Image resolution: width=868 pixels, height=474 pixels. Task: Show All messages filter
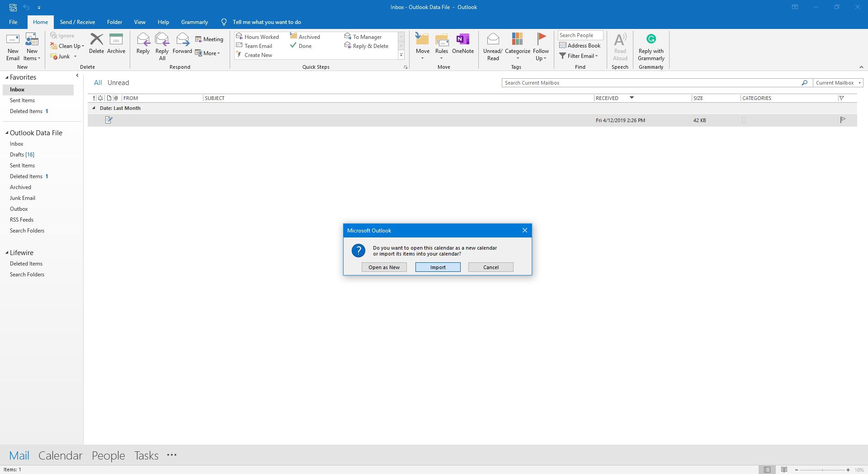click(98, 83)
